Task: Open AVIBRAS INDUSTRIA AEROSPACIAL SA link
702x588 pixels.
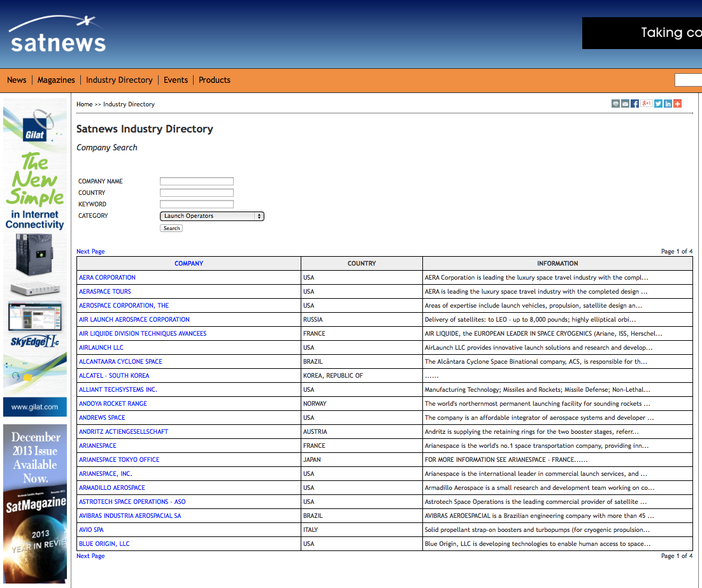Action: coord(130,516)
